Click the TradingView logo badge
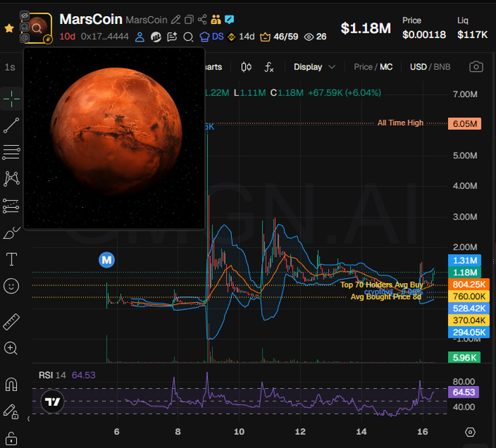This screenshot has height=448, width=496. tap(53, 402)
